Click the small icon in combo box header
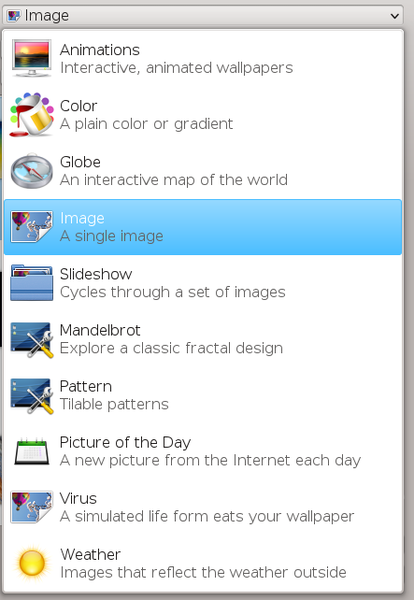This screenshot has height=600, width=414. [14, 16]
